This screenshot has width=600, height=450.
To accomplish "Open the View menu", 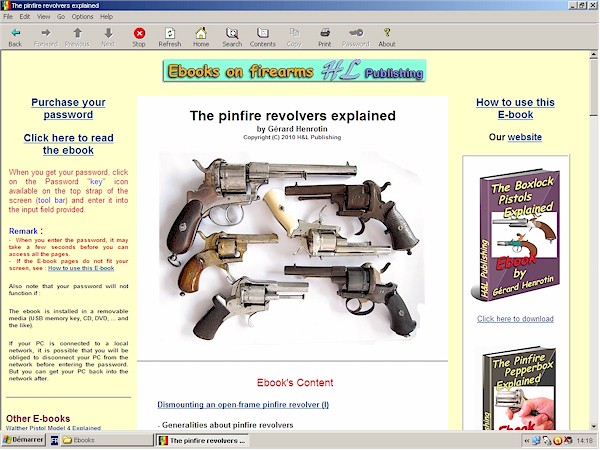I will click(44, 16).
